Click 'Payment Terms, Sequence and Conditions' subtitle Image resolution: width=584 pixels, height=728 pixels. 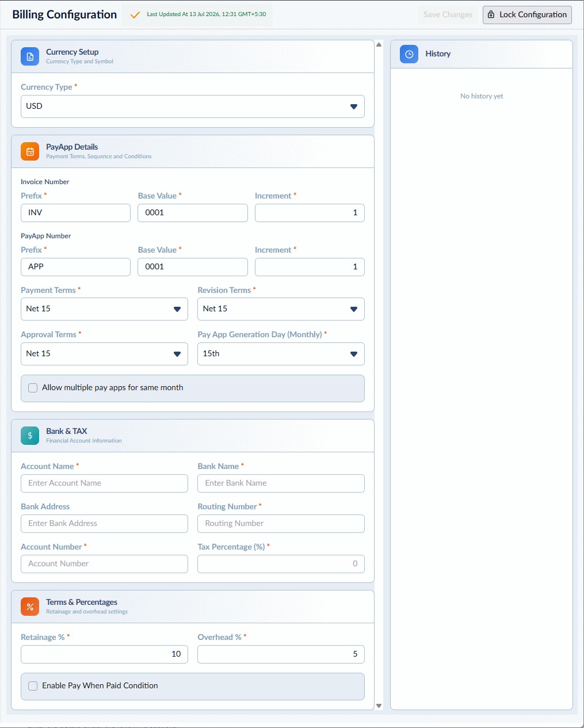tap(99, 157)
